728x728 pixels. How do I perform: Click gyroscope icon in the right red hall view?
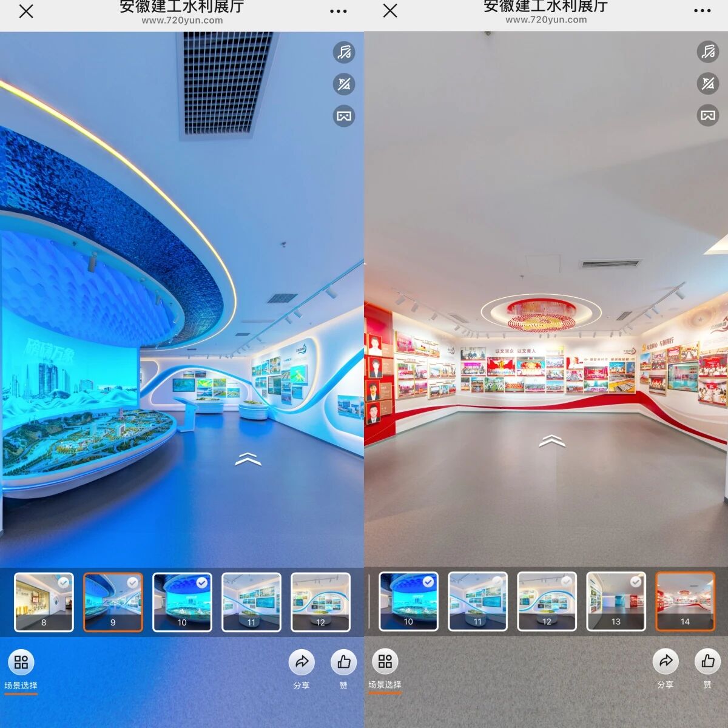708,84
